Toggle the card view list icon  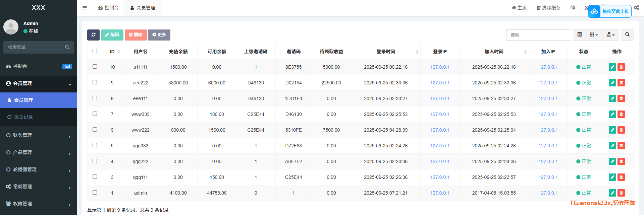coord(579,35)
